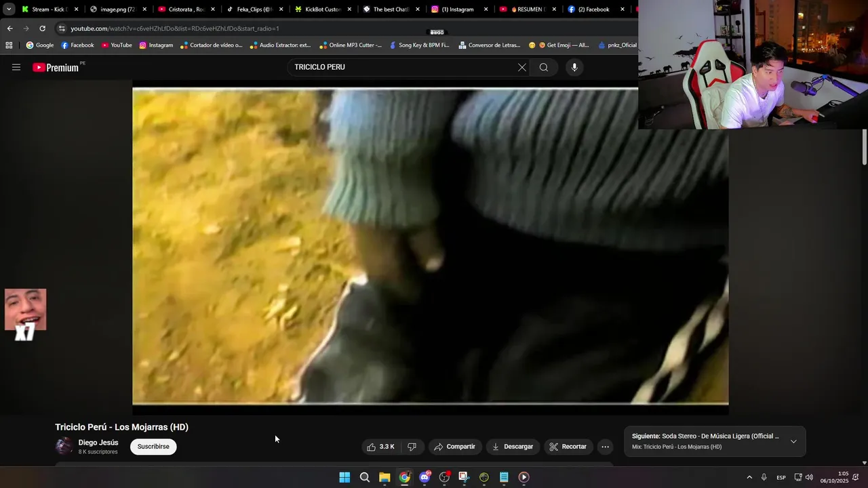Screen dimensions: 868x488
Task: Open the Get Emoji bookmark
Action: coord(559,45)
